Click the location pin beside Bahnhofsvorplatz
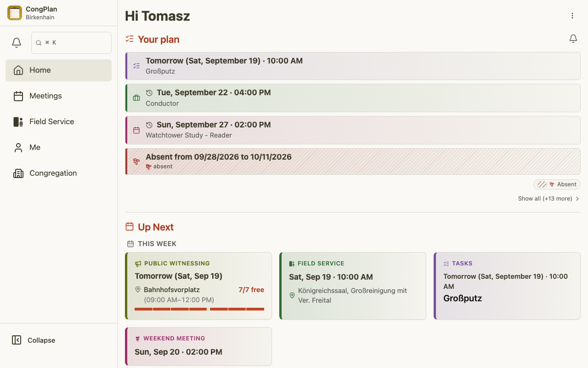 [x=138, y=290]
